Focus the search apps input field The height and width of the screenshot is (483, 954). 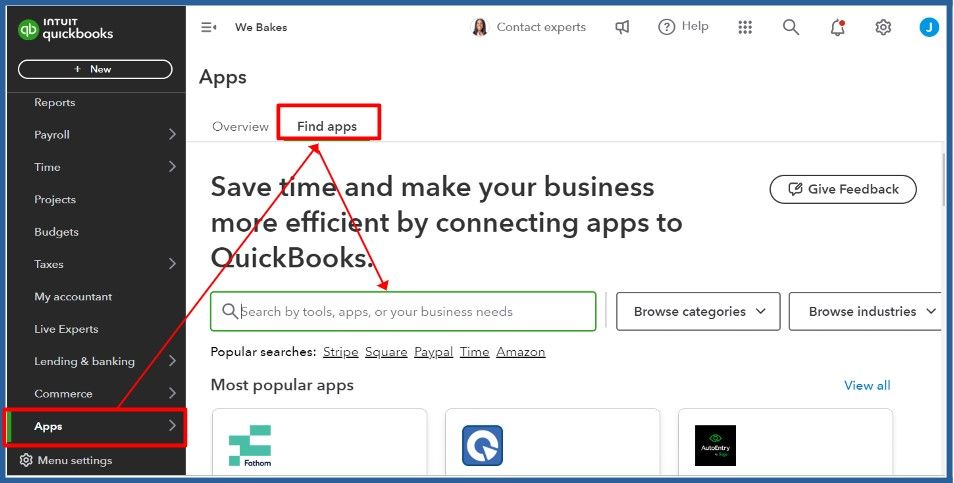403,311
